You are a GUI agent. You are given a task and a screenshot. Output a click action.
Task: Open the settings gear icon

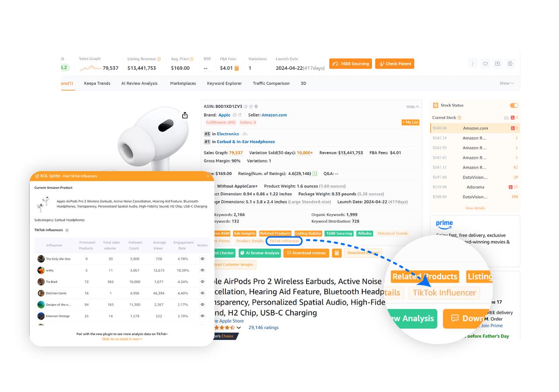pyautogui.click(x=510, y=64)
